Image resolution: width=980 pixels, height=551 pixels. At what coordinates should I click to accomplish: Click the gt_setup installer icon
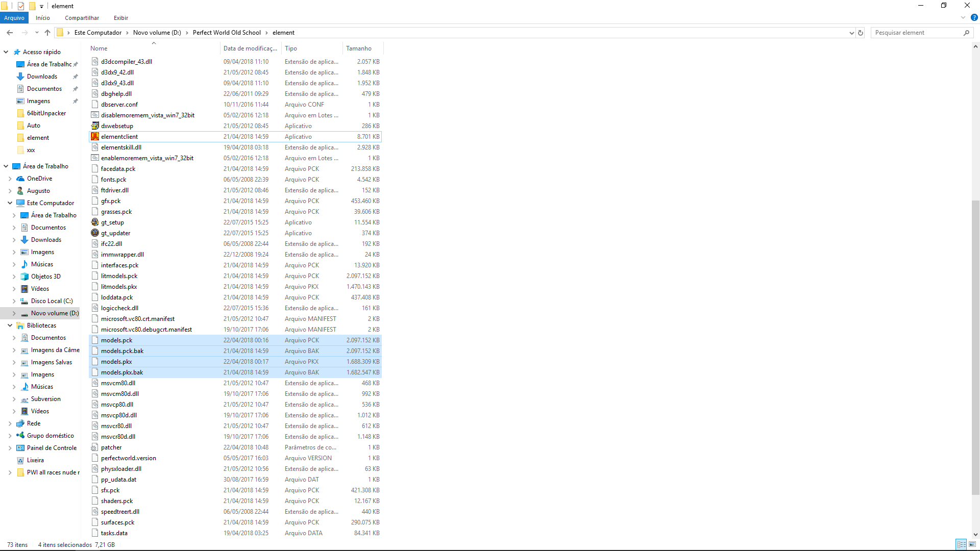(x=95, y=222)
